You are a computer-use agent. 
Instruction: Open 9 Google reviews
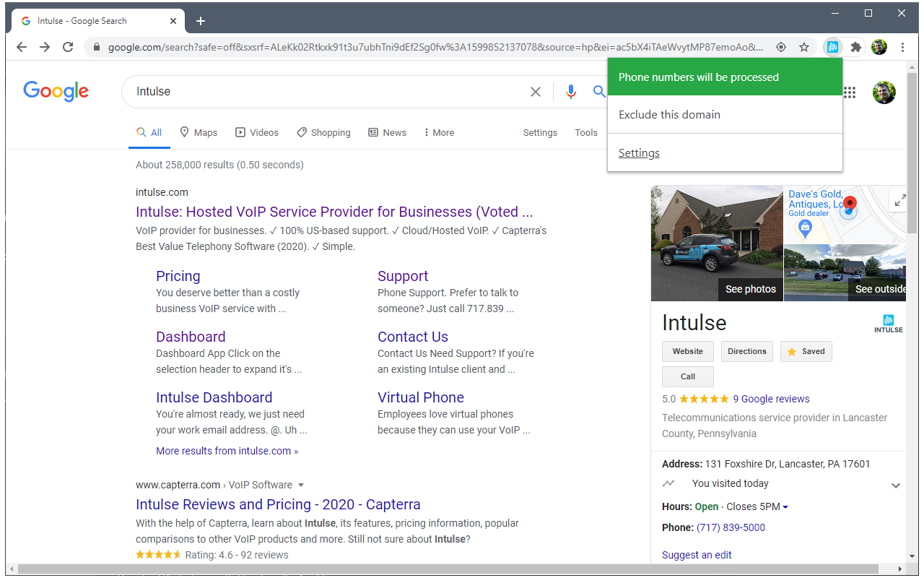(x=771, y=399)
